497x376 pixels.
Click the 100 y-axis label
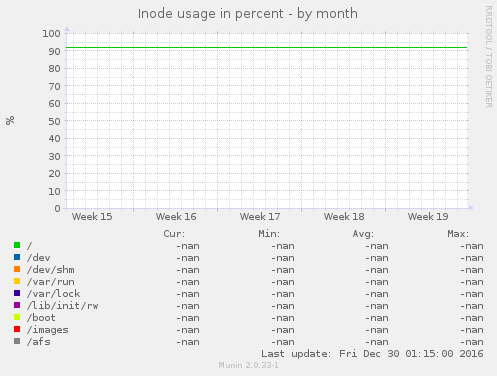point(51,34)
